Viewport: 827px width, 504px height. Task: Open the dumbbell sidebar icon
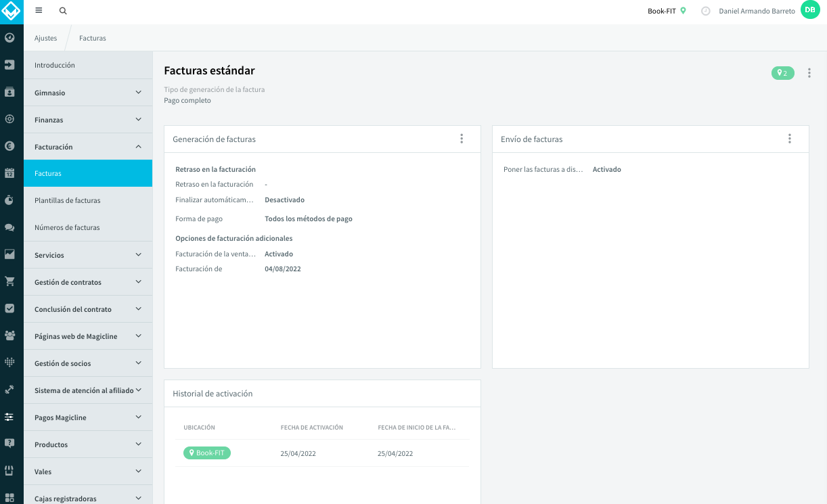[9, 390]
